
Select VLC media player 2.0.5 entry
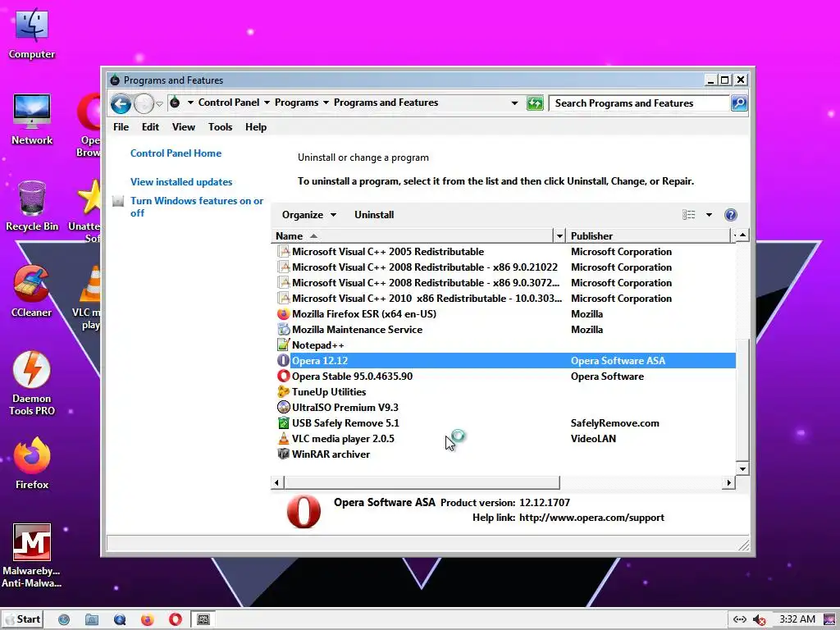[x=504, y=438]
